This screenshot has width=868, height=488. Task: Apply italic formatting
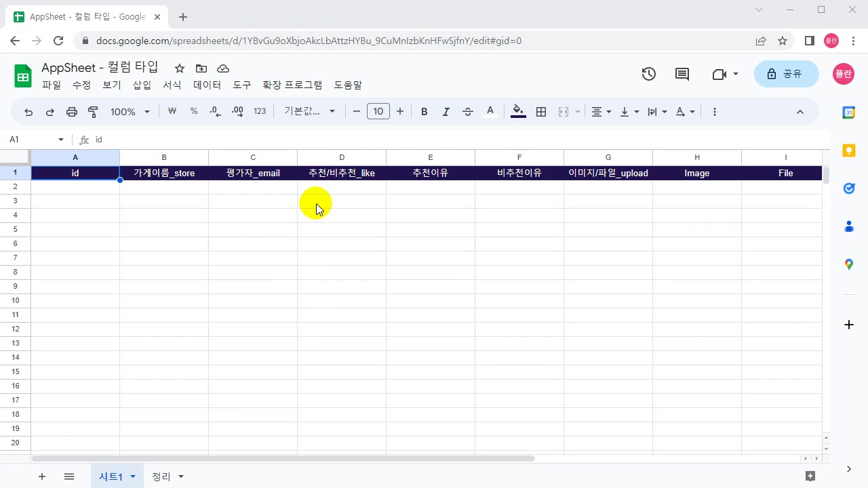(x=446, y=111)
